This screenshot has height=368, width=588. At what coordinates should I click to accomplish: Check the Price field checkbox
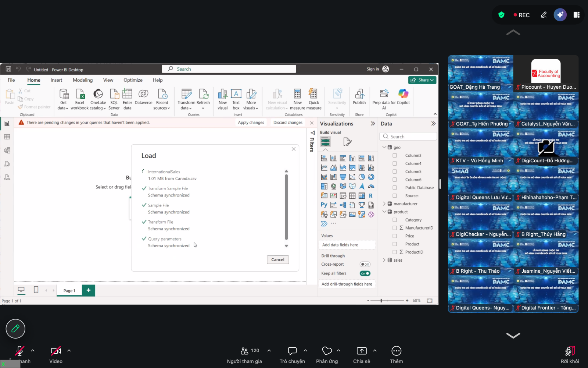395,236
